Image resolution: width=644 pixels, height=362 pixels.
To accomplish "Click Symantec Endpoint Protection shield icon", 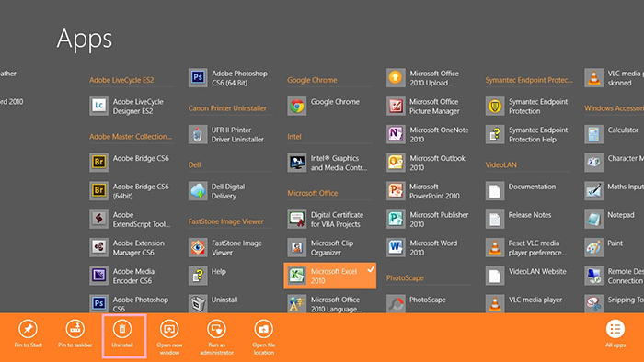I will 495,106.
